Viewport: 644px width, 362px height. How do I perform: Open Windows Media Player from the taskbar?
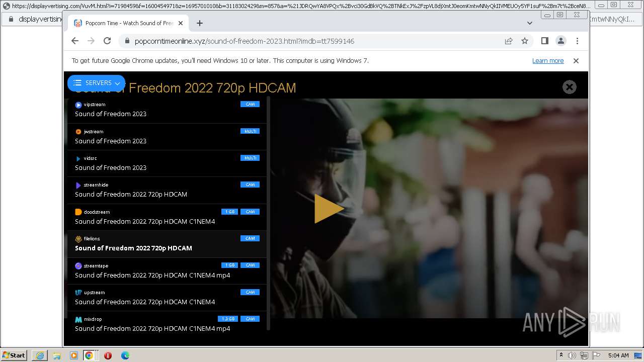point(74,355)
